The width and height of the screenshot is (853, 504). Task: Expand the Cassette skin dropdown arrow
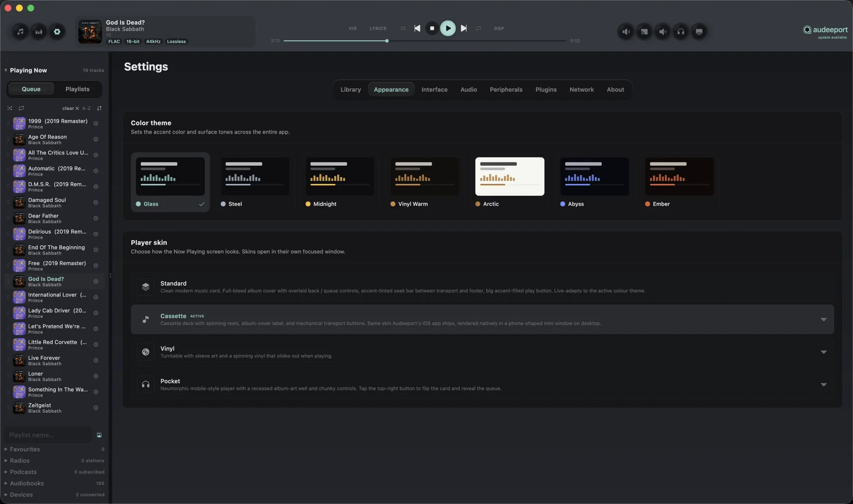[823, 319]
